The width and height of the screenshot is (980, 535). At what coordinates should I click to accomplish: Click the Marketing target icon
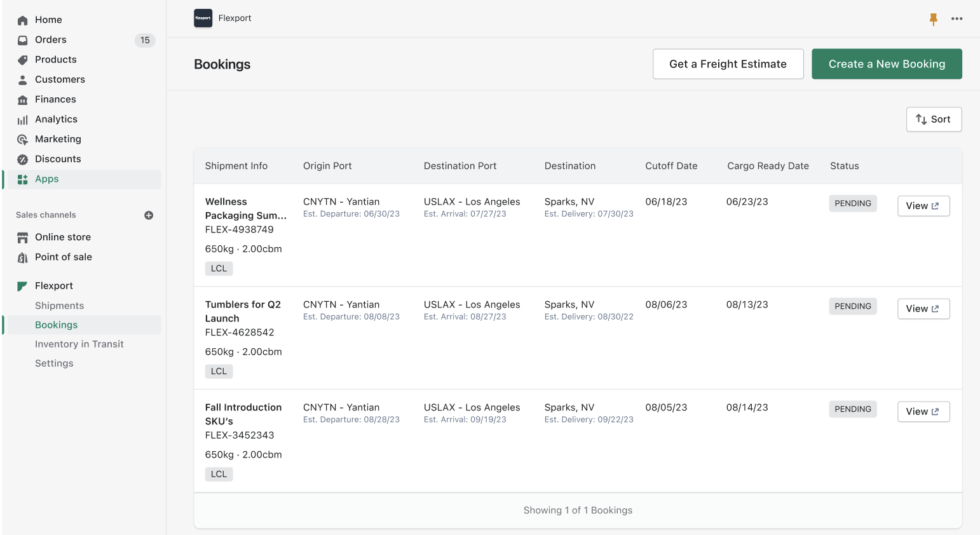[x=23, y=139]
